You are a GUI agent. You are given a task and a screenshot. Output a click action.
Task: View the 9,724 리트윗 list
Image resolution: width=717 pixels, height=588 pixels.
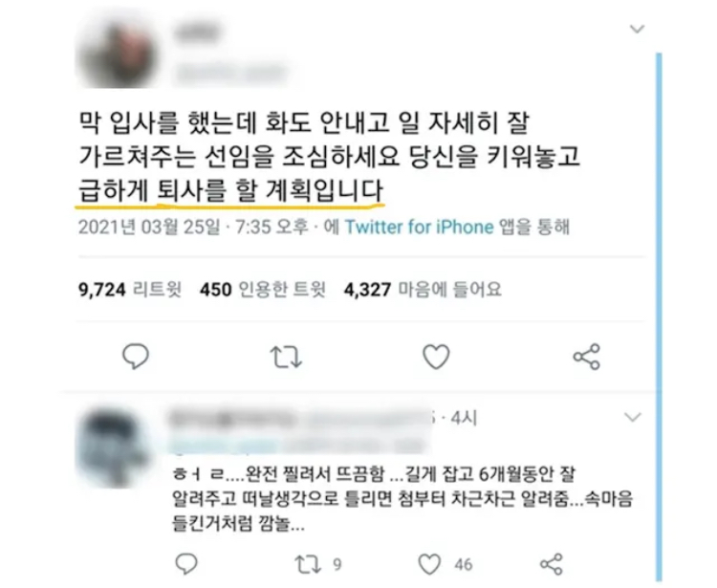130,290
